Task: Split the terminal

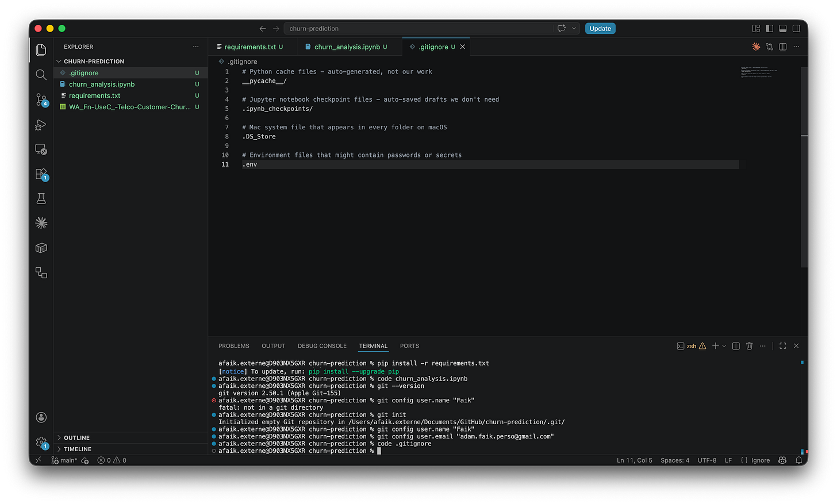Action: click(x=735, y=345)
